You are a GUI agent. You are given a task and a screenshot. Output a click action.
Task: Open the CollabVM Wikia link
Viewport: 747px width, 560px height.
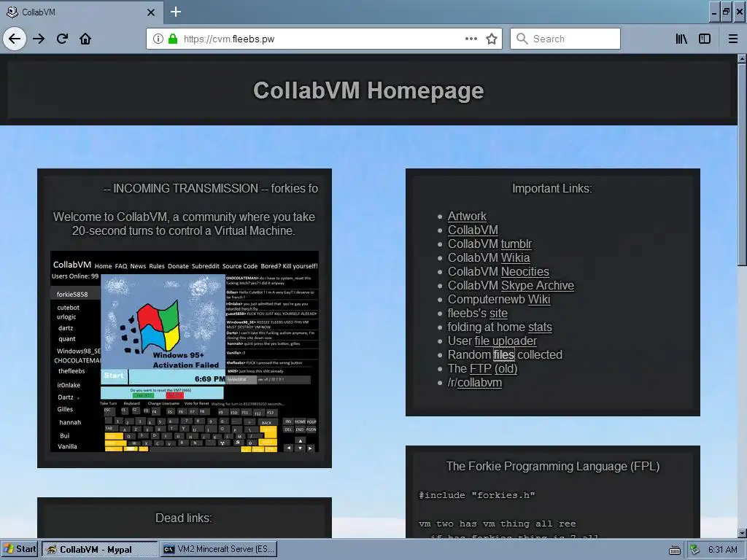click(x=515, y=257)
